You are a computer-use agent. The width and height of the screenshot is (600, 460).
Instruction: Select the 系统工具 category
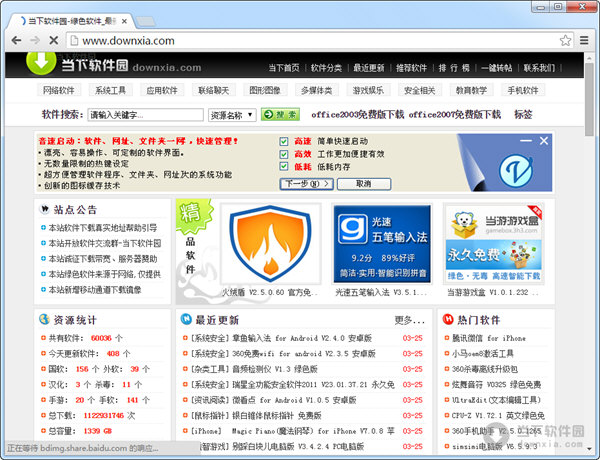click(110, 90)
